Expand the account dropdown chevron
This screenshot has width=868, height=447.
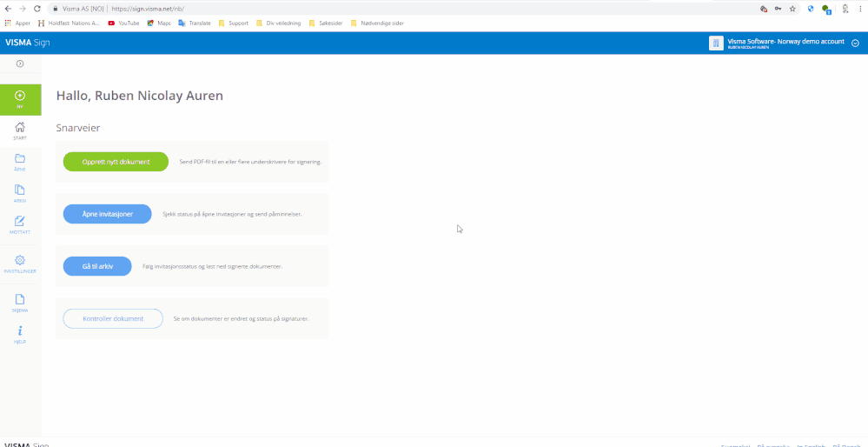click(x=855, y=43)
